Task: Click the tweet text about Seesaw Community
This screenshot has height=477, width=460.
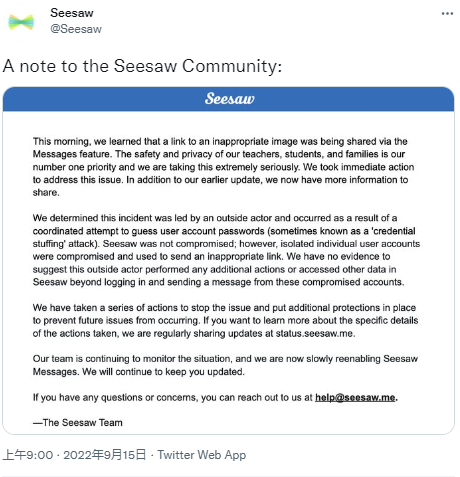Action: pyautogui.click(x=142, y=66)
